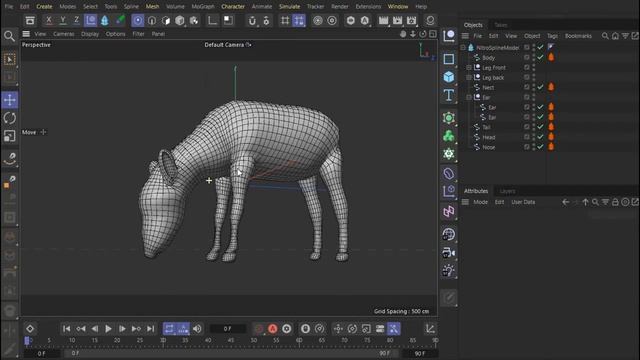Switch to the Takes tab
This screenshot has height=360, width=640.
(501, 25)
